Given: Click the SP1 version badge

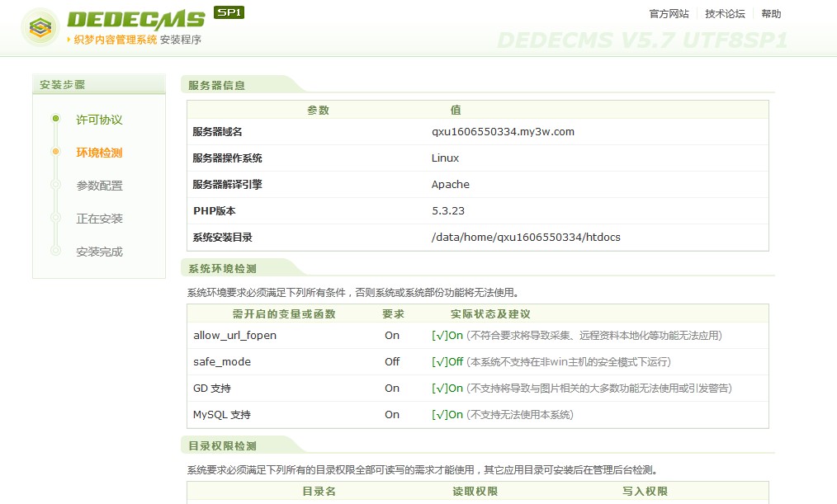Looking at the screenshot, I should 229,12.
